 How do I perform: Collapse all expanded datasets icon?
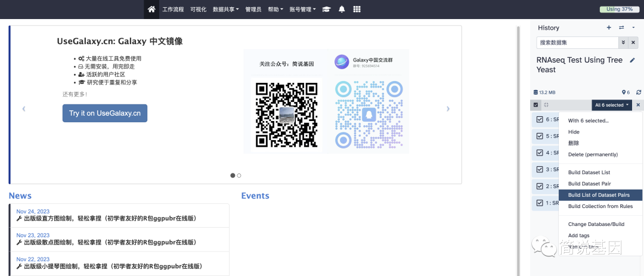[546, 105]
